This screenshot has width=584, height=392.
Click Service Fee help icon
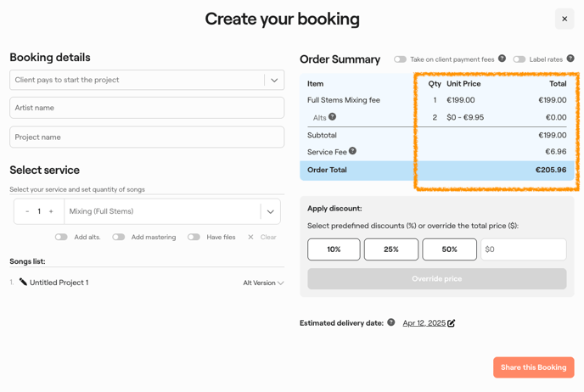(x=352, y=151)
